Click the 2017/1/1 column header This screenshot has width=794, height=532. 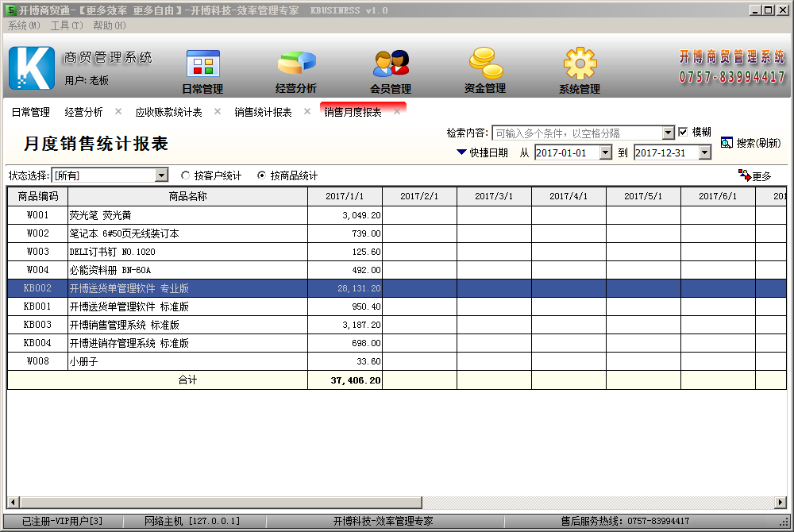pyautogui.click(x=345, y=196)
